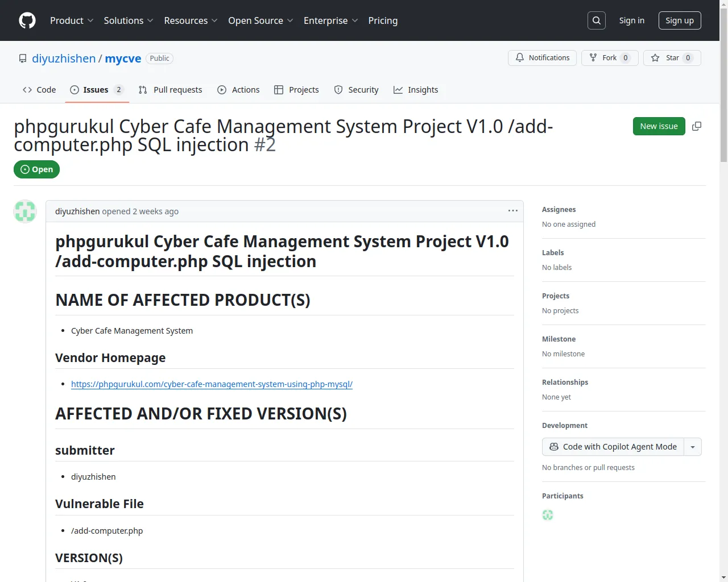Switch to the Actions tab
This screenshot has width=728, height=582.
[x=238, y=90]
